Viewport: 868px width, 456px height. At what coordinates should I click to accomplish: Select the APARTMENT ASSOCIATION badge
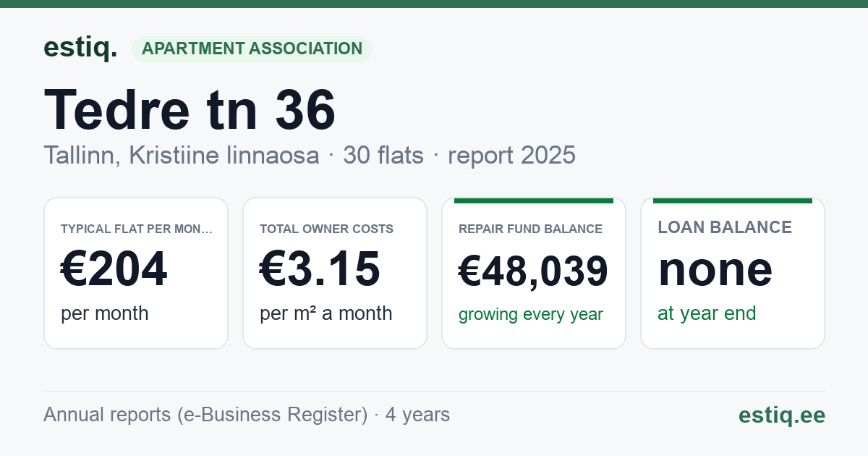252,49
